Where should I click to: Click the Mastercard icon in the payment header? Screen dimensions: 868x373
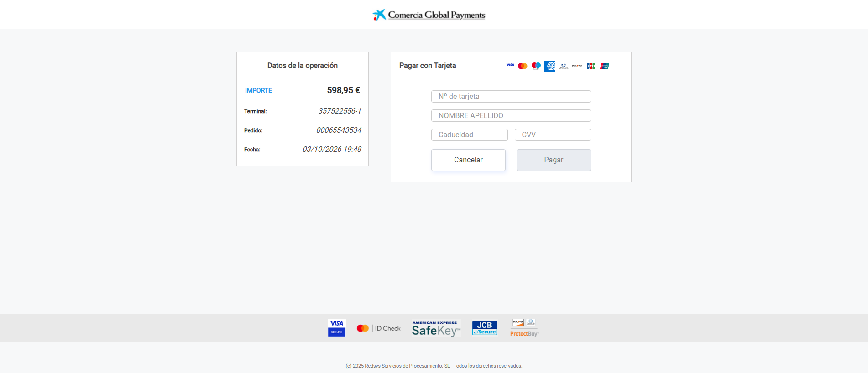pos(523,66)
